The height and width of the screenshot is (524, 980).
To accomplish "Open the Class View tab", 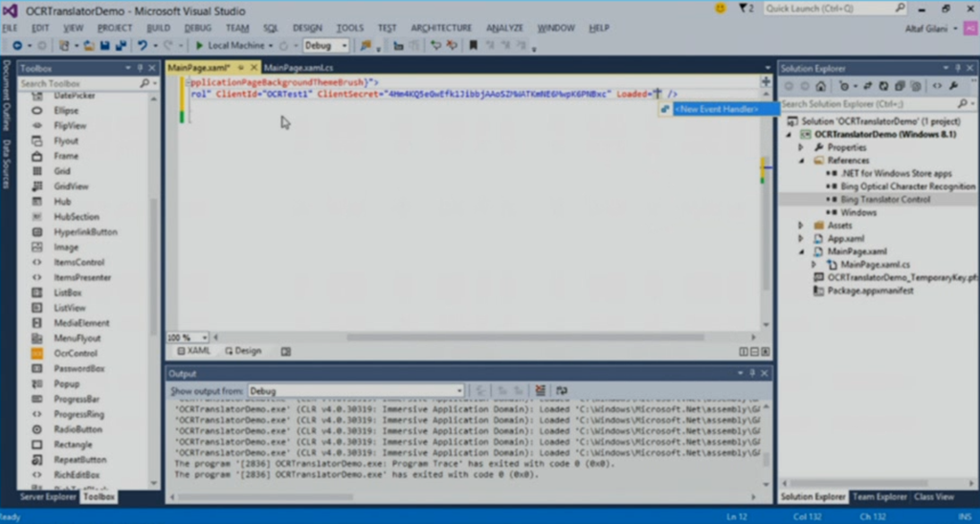I will (x=934, y=496).
